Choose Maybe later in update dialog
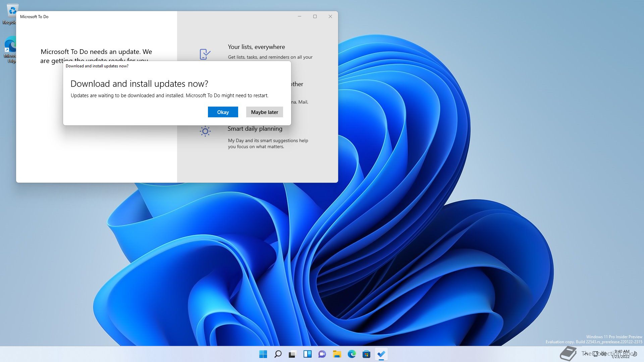Image resolution: width=644 pixels, height=362 pixels. click(264, 112)
